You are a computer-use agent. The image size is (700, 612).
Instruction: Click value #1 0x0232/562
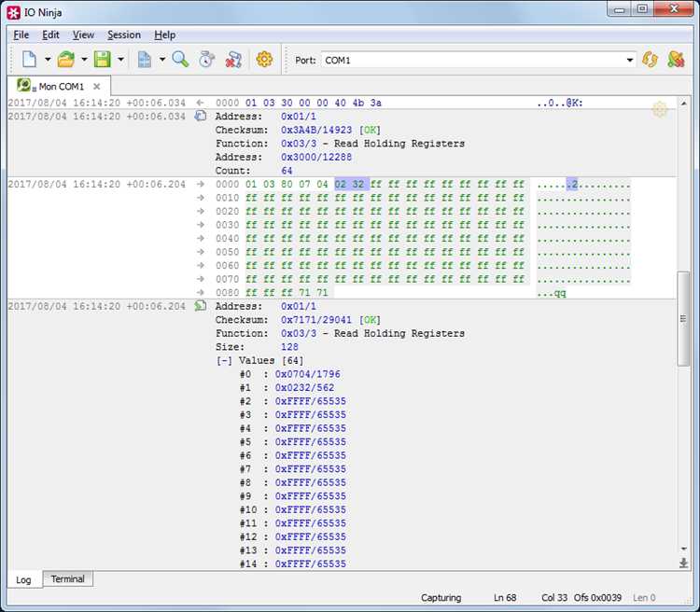(x=304, y=388)
